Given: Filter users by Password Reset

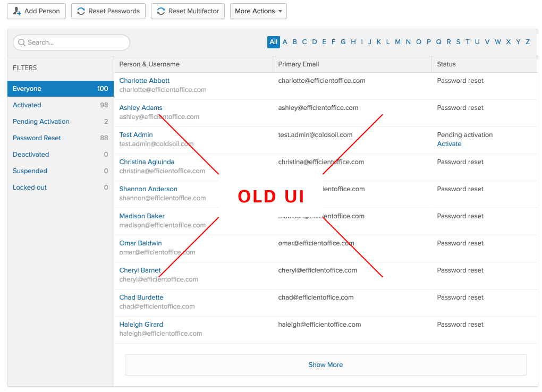Looking at the screenshot, I should click(x=36, y=138).
